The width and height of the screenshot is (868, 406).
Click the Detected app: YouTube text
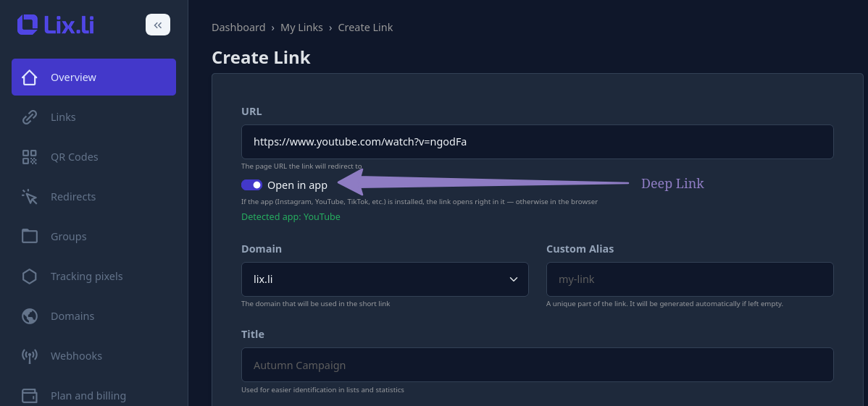(291, 217)
